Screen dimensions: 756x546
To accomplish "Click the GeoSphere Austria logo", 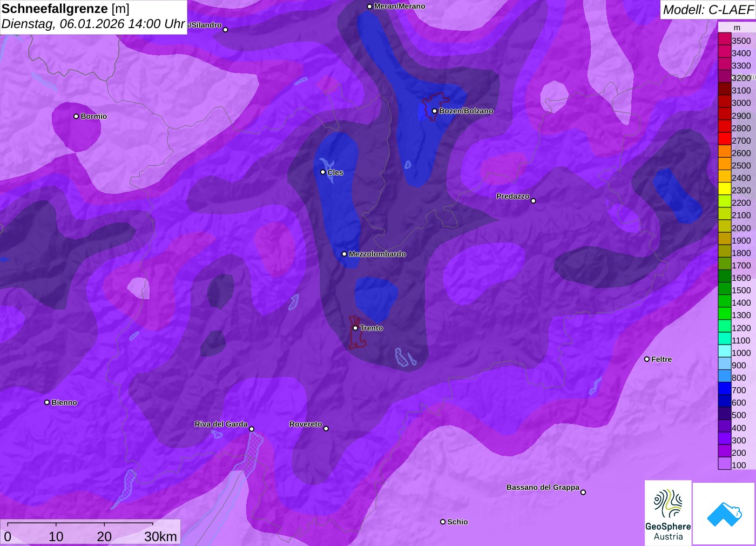I will pos(668,513).
